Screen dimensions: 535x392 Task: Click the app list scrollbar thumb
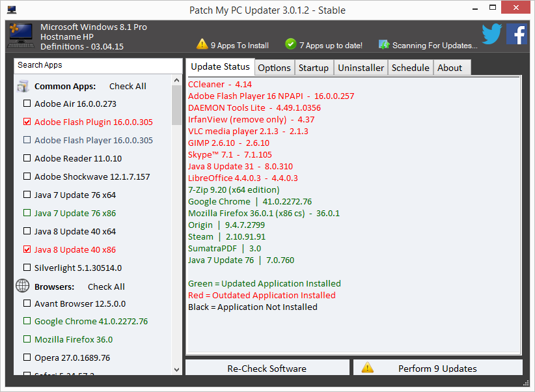point(177,105)
